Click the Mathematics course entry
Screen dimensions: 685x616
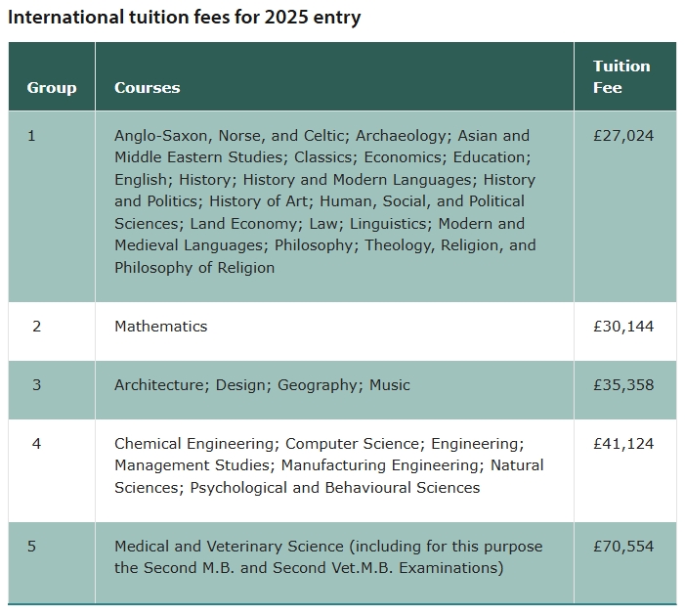[160, 327]
